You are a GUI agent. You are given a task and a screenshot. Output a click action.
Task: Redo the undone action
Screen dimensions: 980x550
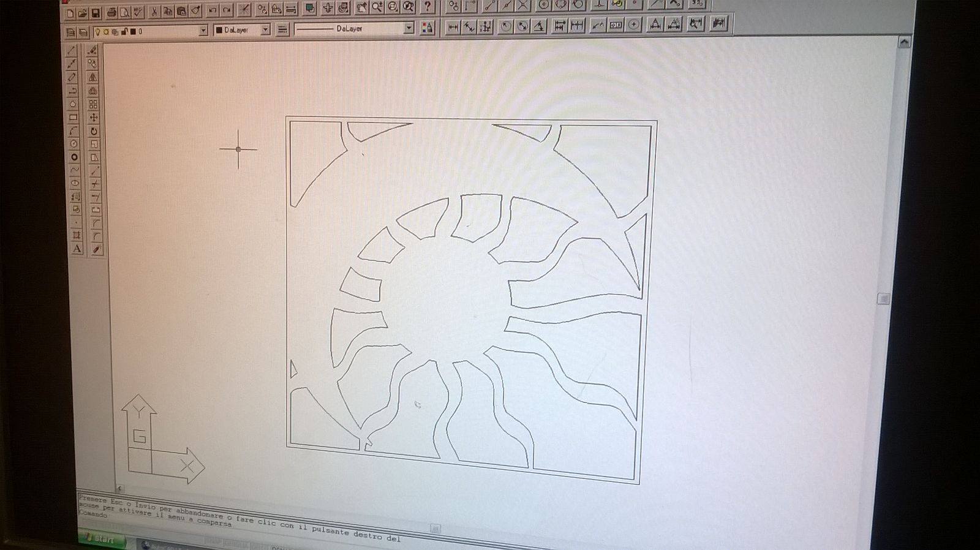click(x=227, y=10)
